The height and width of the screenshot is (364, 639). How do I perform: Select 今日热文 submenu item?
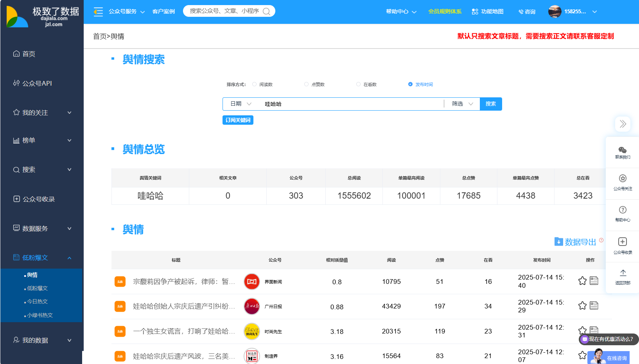point(37,302)
